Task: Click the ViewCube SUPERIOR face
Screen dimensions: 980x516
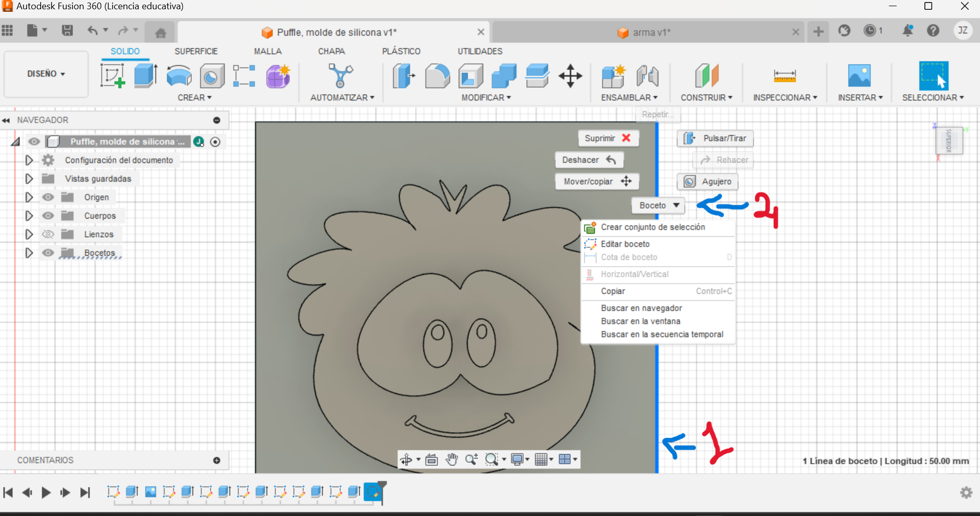Action: point(949,140)
